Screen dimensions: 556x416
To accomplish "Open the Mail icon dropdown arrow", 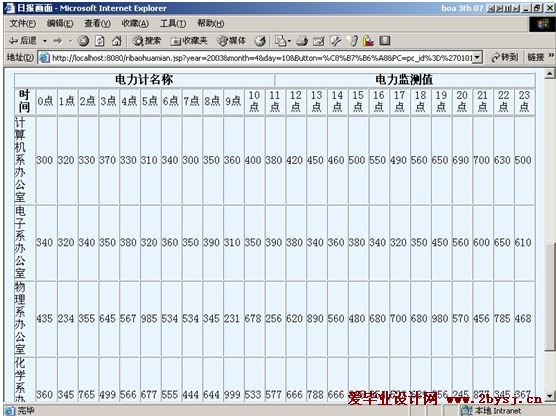I will [289, 41].
